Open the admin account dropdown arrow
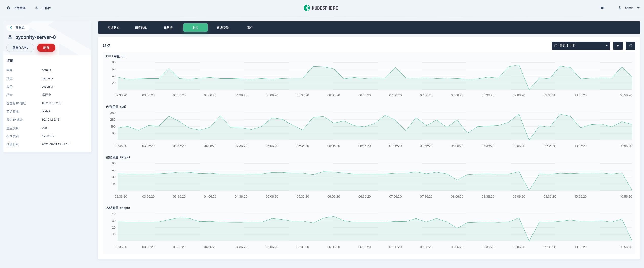The height and width of the screenshot is (268, 644). click(x=638, y=8)
